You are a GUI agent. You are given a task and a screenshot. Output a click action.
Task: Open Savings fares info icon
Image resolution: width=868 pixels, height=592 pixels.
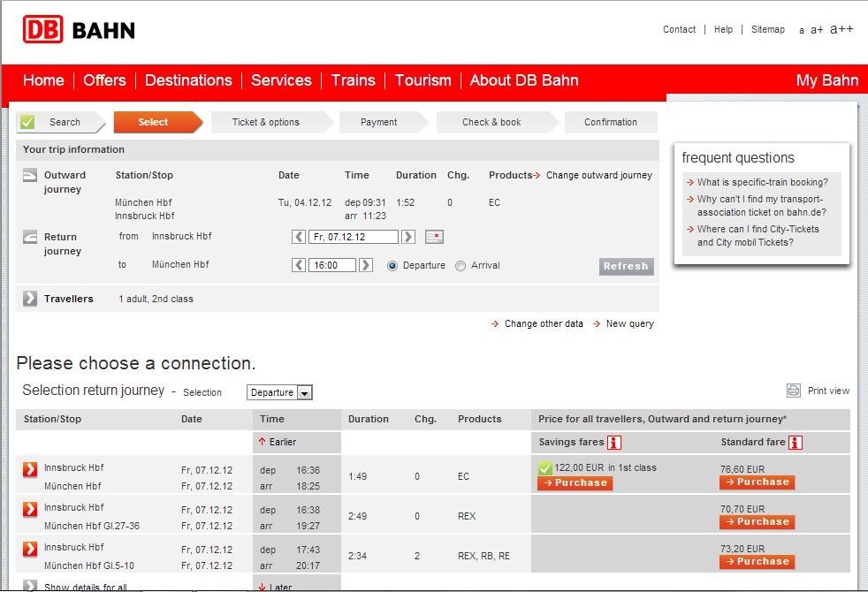pyautogui.click(x=614, y=443)
